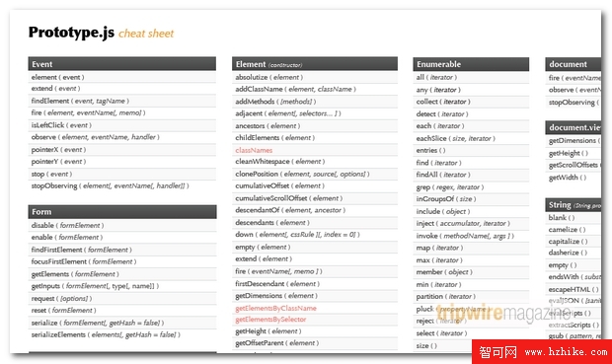Click "dasherize ( )" row
The width and height of the screenshot is (612, 364).
tap(573, 253)
